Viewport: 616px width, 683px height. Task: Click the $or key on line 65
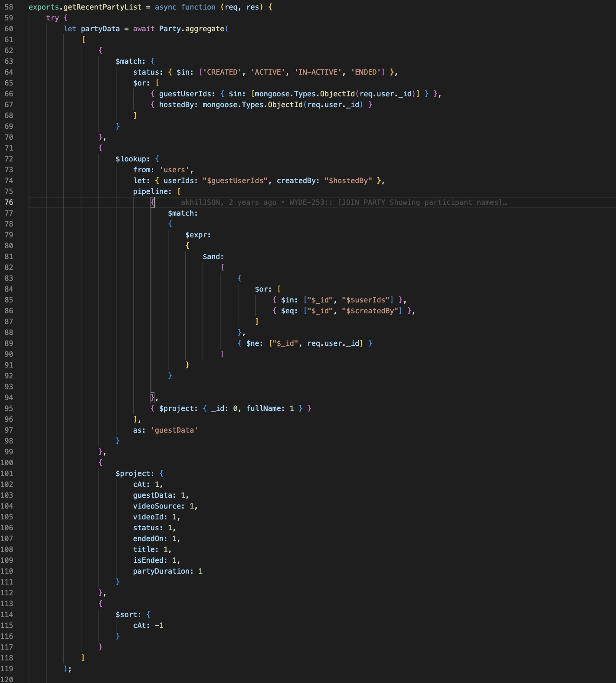coord(139,83)
